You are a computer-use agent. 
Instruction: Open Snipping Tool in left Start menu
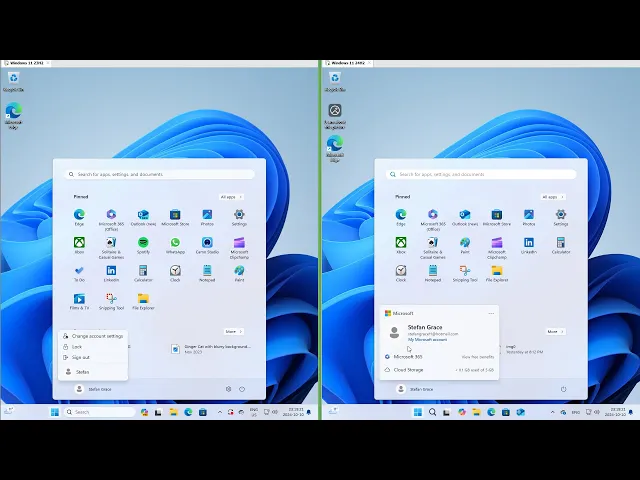(111, 302)
